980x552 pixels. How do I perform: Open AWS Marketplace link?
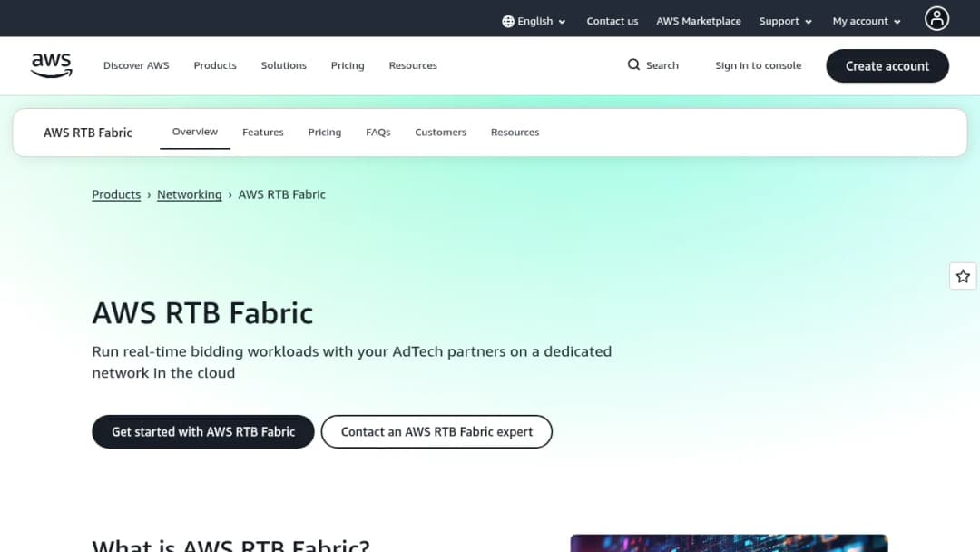698,21
